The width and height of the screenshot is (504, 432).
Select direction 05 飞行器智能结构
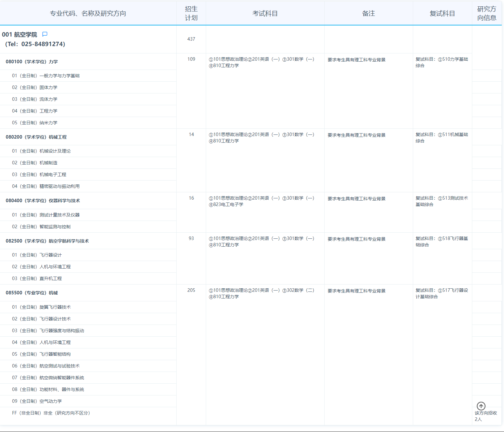[x=88, y=354]
